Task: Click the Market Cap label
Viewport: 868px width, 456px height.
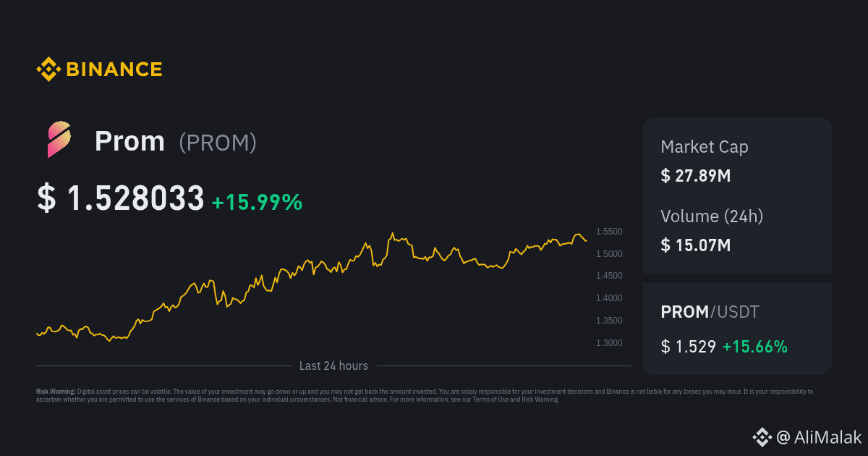Action: (705, 147)
